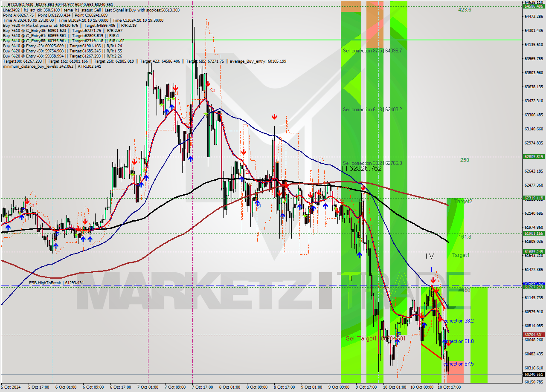The image size is (546, 392).
Task: Click 63638.130 on the price axis
Action: pos(534,86)
